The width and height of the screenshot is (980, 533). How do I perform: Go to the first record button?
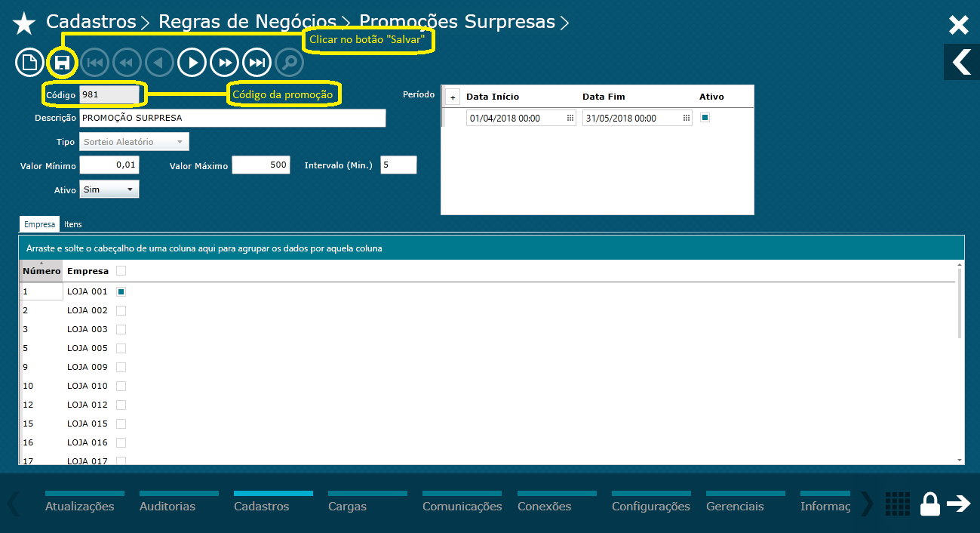[x=94, y=62]
